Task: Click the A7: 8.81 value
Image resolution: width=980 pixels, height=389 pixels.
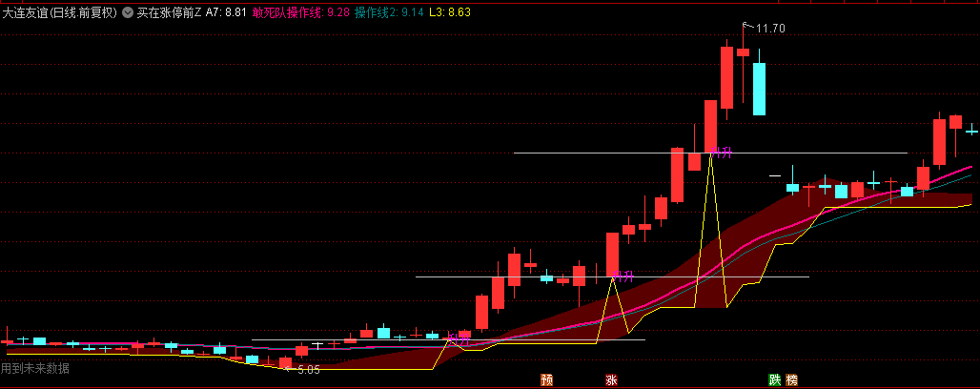Action: [x=226, y=12]
